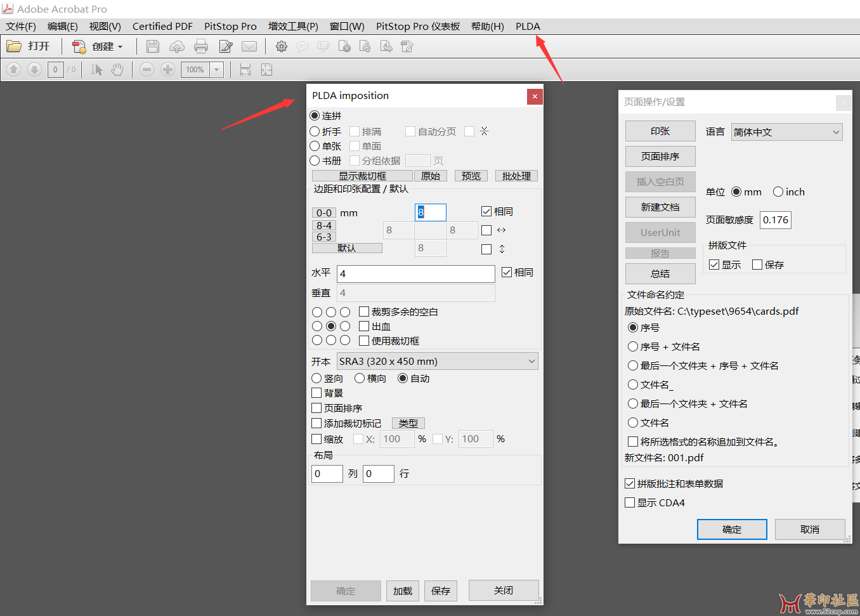Click the fit full page icon
Image resolution: width=860 pixels, height=616 pixels.
266,69
